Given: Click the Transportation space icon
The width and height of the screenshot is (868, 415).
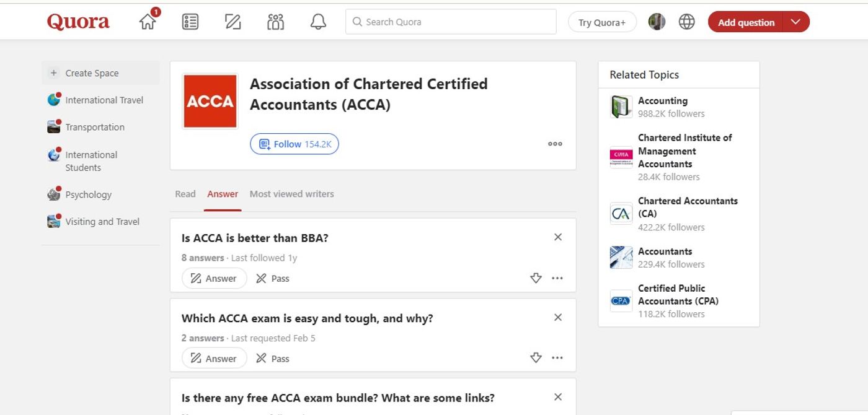Looking at the screenshot, I should coord(54,127).
